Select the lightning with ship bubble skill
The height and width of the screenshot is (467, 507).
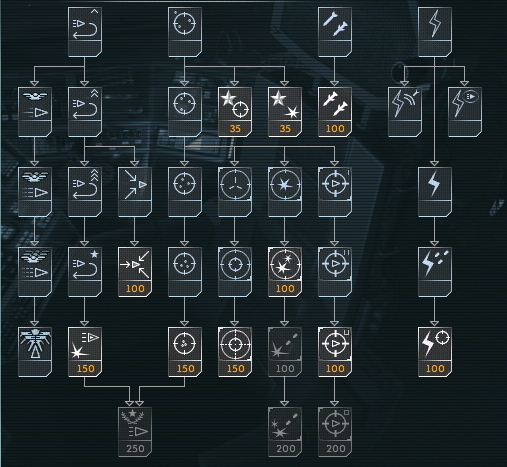(x=465, y=112)
